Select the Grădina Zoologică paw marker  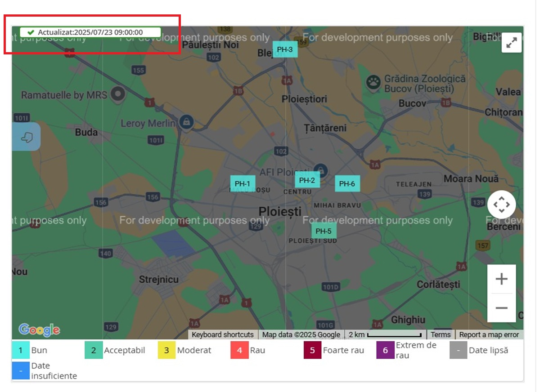373,82
